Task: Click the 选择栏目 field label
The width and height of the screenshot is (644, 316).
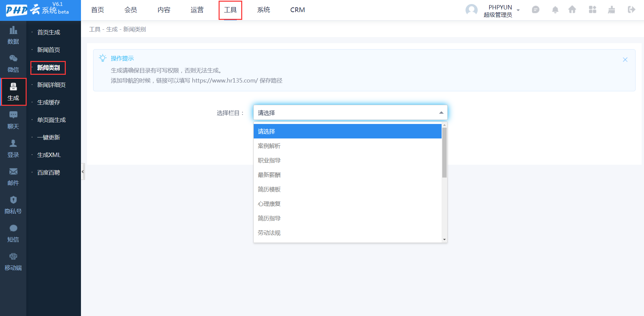Action: 230,113
